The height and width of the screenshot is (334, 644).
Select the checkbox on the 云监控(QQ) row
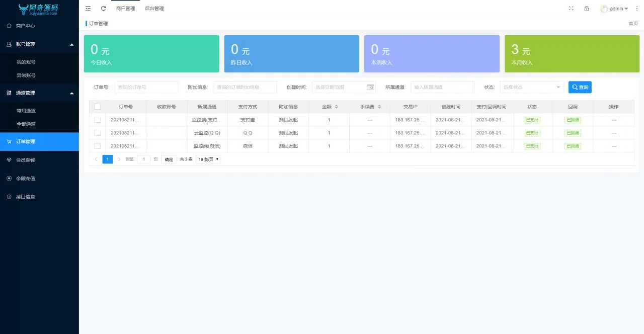tap(97, 132)
